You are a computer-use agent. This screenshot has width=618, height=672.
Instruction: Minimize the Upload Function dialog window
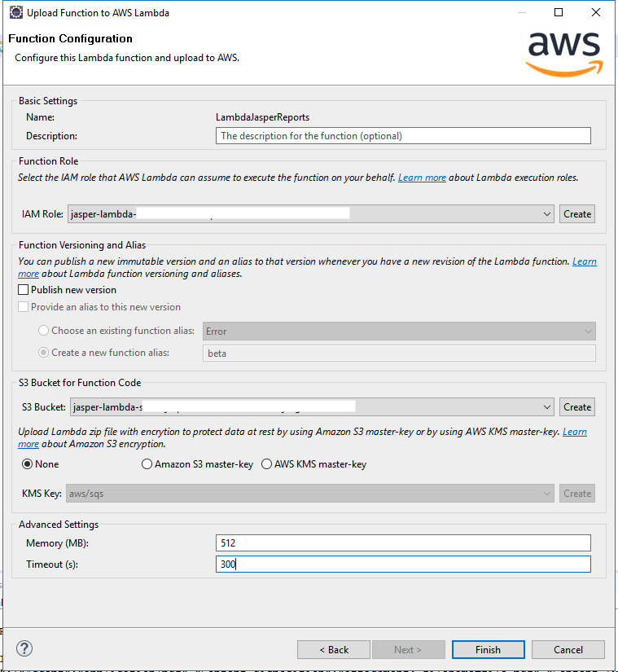[x=522, y=12]
